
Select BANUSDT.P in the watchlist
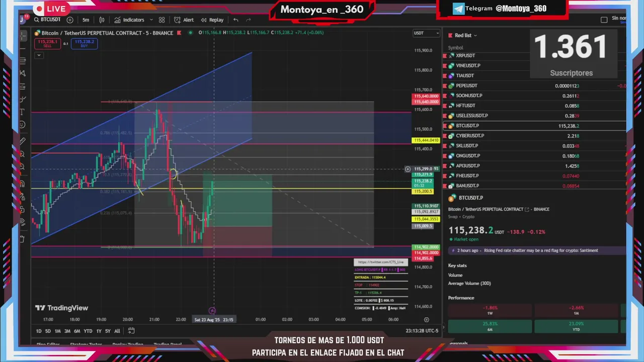pos(535,186)
